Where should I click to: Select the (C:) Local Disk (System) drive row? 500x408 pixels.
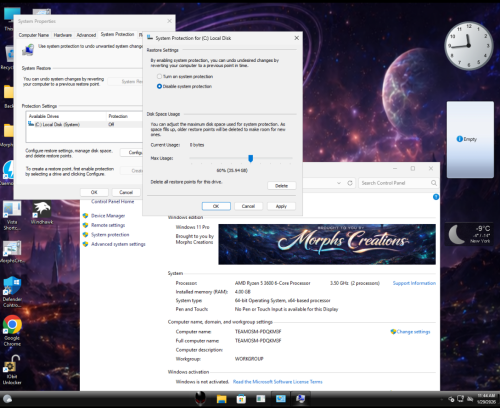pyautogui.click(x=84, y=125)
